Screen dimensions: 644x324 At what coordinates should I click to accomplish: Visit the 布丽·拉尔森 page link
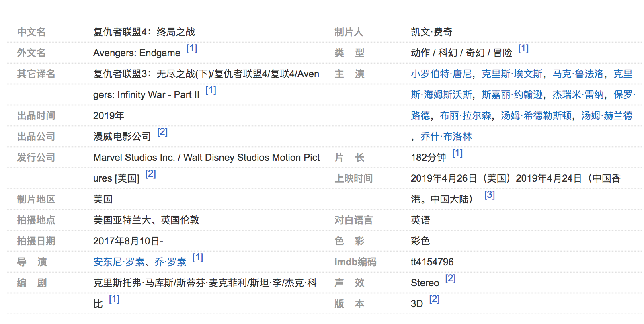point(466,116)
